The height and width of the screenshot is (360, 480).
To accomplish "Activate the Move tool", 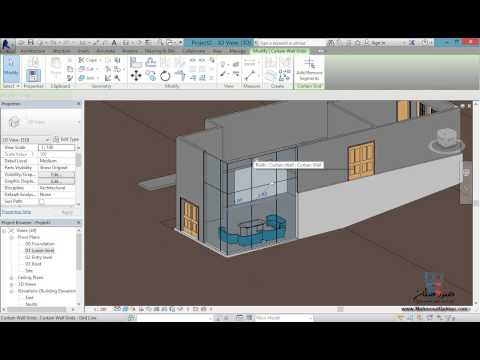I will 136,76.
